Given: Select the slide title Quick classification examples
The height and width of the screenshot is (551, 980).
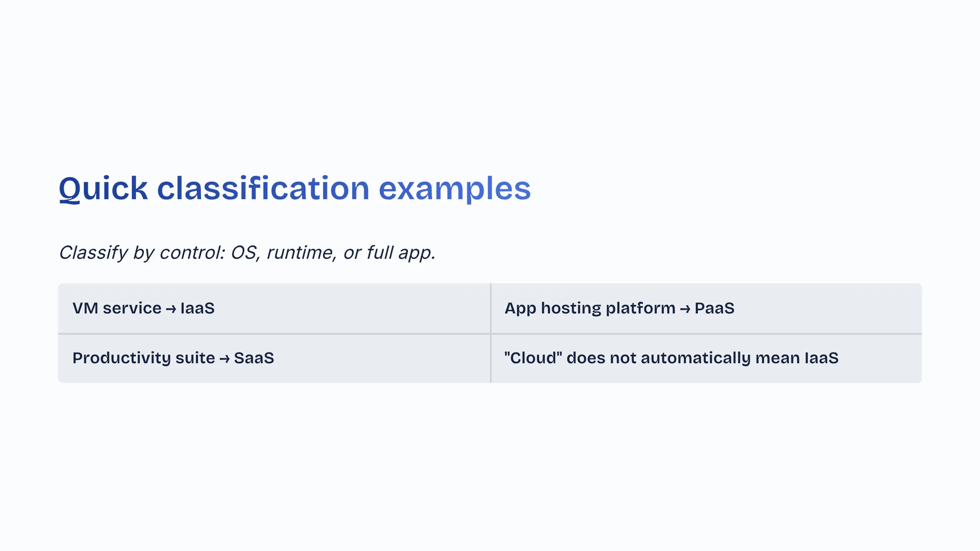Looking at the screenshot, I should click(x=295, y=188).
